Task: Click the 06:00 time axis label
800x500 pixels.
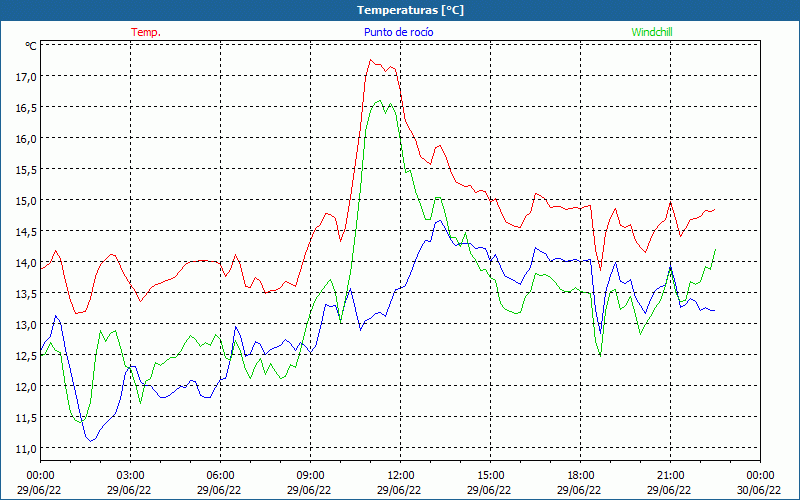Action: (220, 476)
